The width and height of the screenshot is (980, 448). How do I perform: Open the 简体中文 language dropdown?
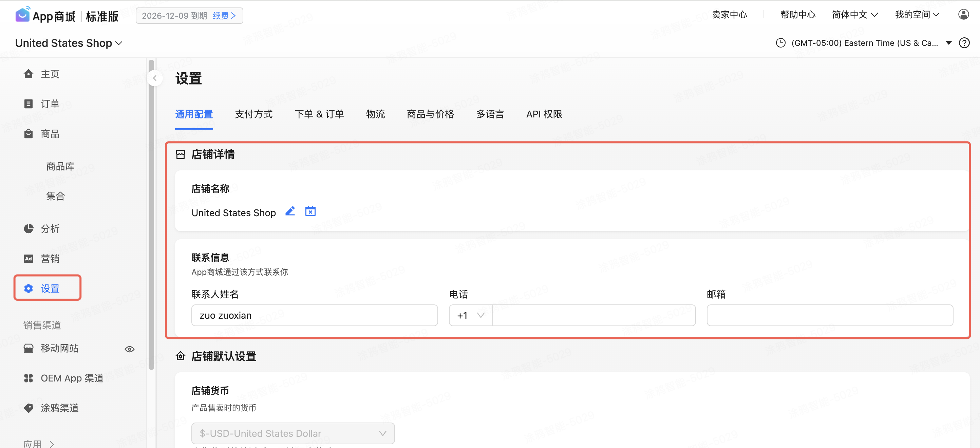click(854, 15)
